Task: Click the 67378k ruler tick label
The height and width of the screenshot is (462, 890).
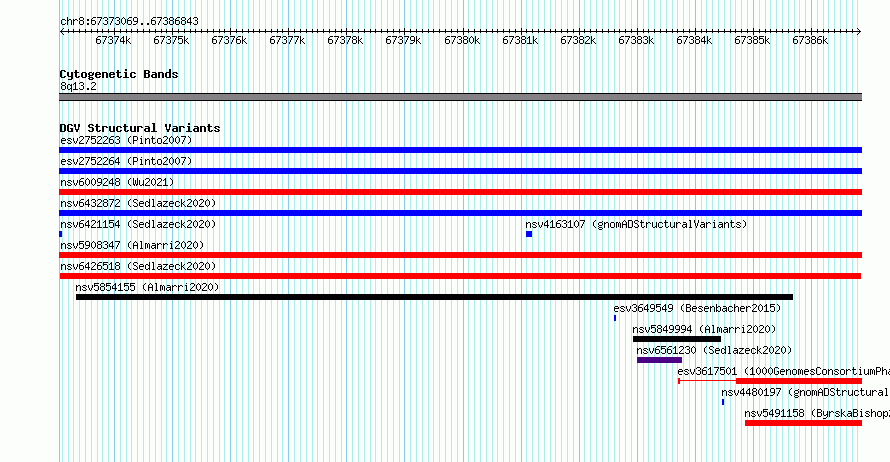Action: coord(345,40)
